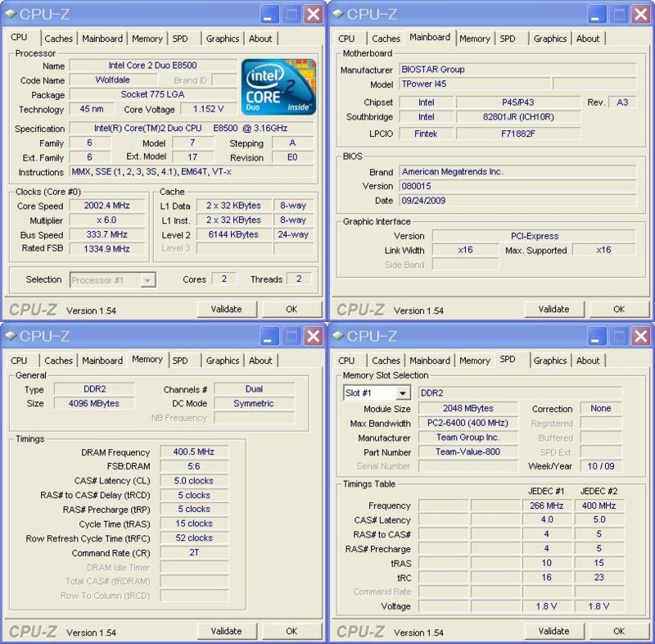Screen dimensions: 655x644
Task: Click the PC2-6400 (400 MHz) bandwidth value
Action: tap(468, 423)
